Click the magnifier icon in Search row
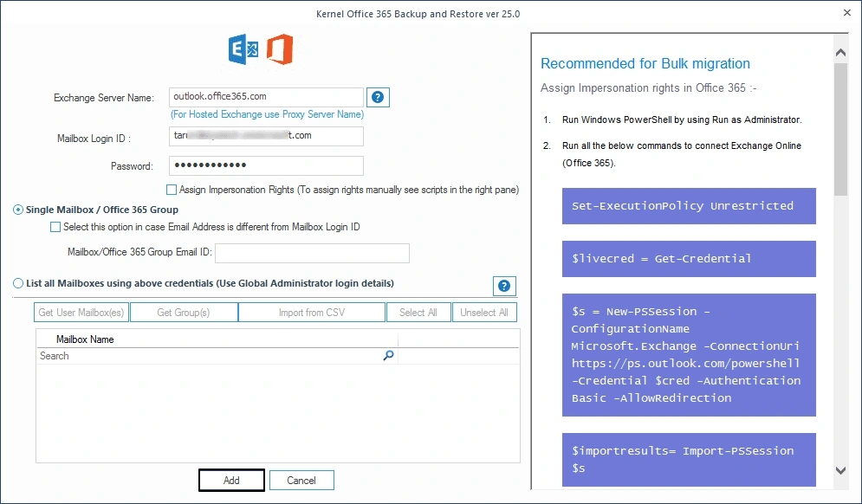Image resolution: width=862 pixels, height=504 pixels. (x=388, y=356)
